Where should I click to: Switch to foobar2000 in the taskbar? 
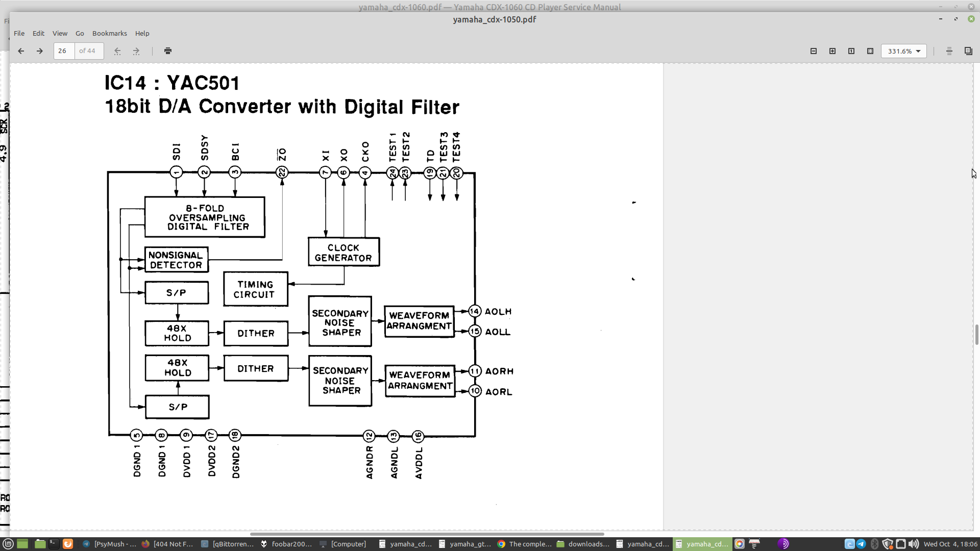(x=286, y=544)
